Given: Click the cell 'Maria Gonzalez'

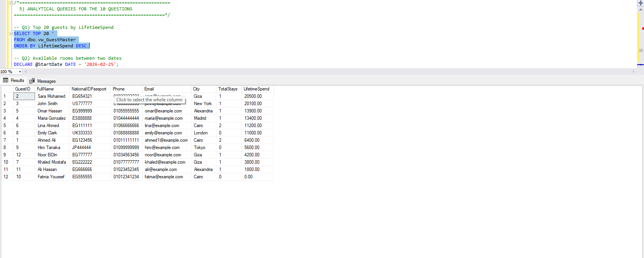Looking at the screenshot, I should [x=52, y=118].
